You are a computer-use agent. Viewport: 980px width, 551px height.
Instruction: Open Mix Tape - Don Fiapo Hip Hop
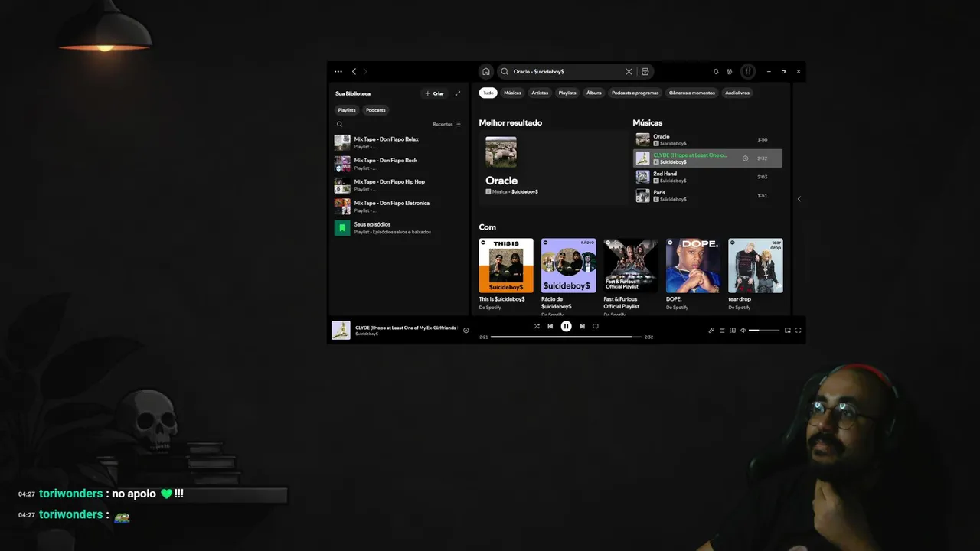tap(397, 185)
